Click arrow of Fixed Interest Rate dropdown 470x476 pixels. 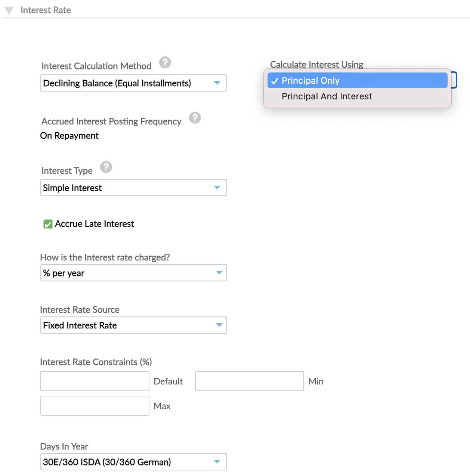click(x=219, y=325)
